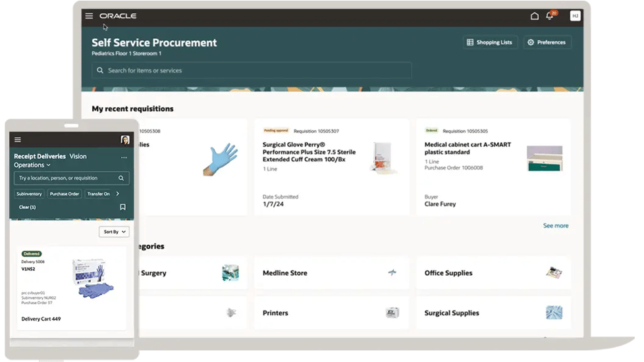Open the tablet user avatar photo
The height and width of the screenshot is (362, 644).
(x=125, y=140)
